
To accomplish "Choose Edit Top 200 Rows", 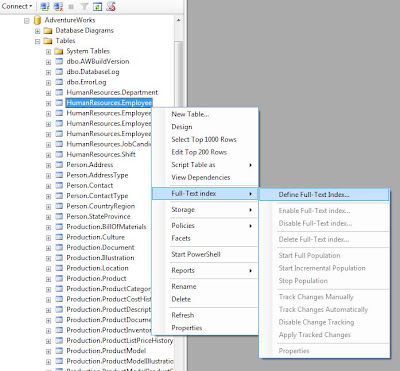I will (x=205, y=152).
